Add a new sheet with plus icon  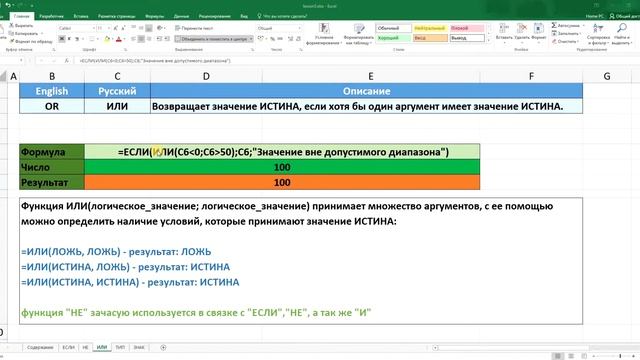click(163, 347)
